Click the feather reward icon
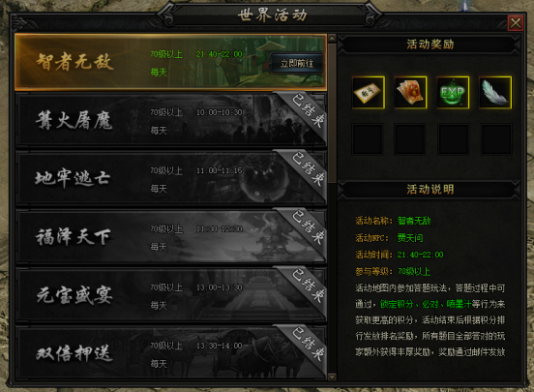 click(495, 92)
